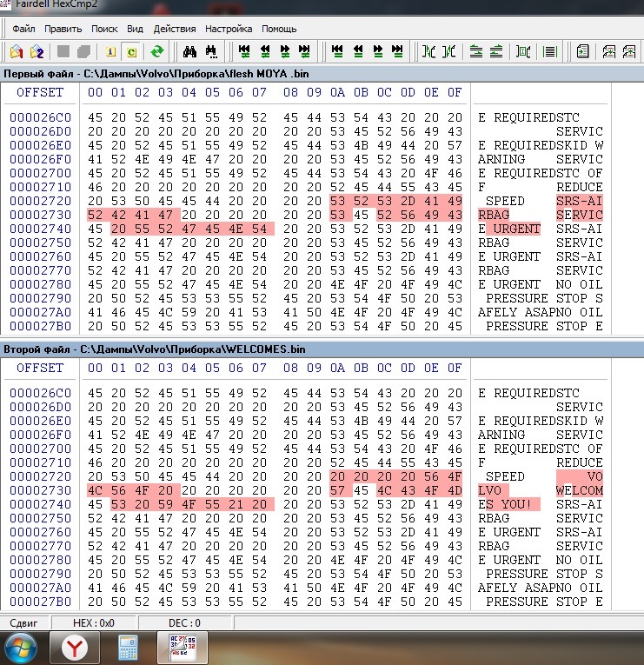Launch Yandex browser from the taskbar
The width and height of the screenshot is (644, 665).
[x=75, y=648]
